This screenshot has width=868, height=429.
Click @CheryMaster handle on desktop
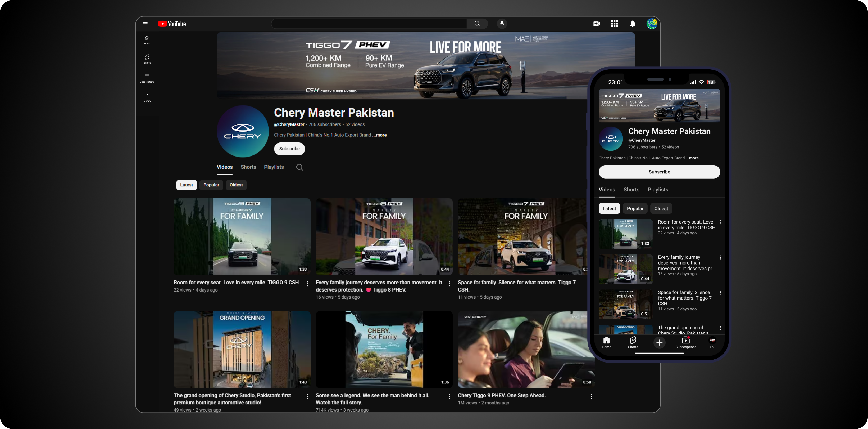289,124
